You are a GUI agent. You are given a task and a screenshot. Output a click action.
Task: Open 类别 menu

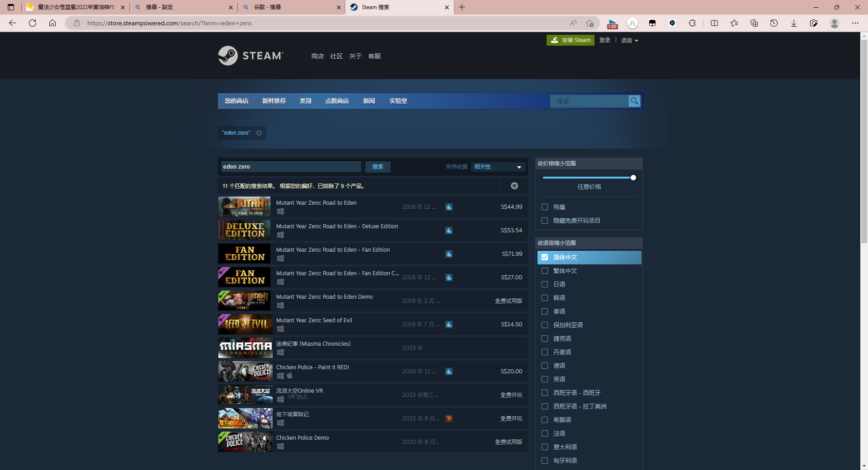(x=306, y=101)
